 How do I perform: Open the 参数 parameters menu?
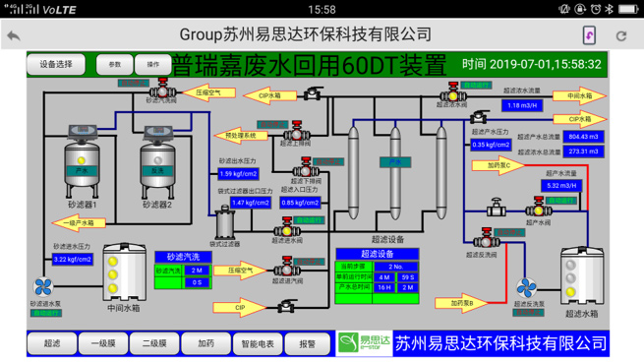coord(115,65)
